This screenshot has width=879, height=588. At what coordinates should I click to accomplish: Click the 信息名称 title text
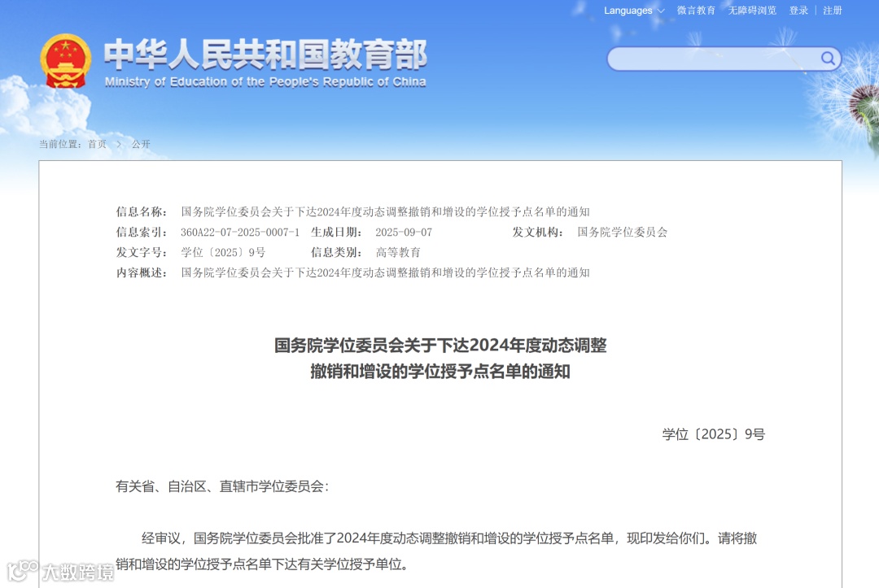pyautogui.click(x=385, y=211)
